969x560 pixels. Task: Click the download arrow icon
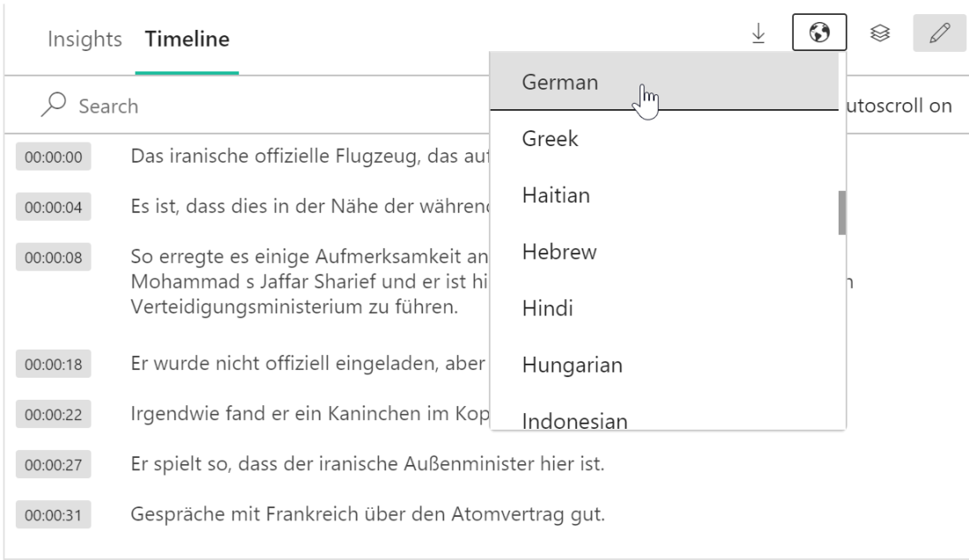click(x=758, y=33)
